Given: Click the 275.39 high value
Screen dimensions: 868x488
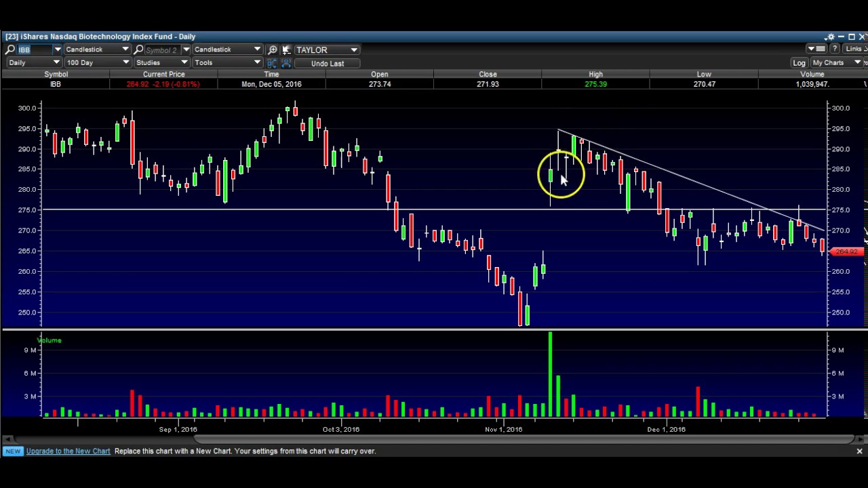Looking at the screenshot, I should click(x=595, y=84).
